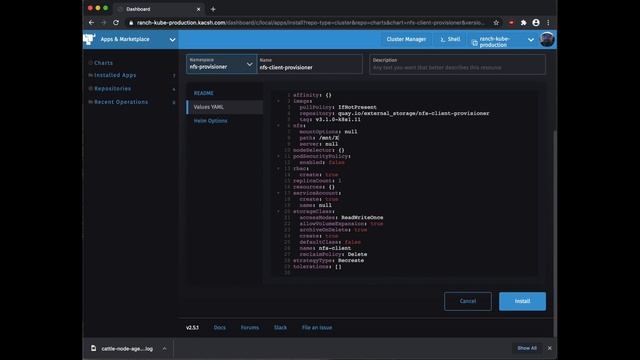Collapse the storageClass YAML section

tap(279, 211)
